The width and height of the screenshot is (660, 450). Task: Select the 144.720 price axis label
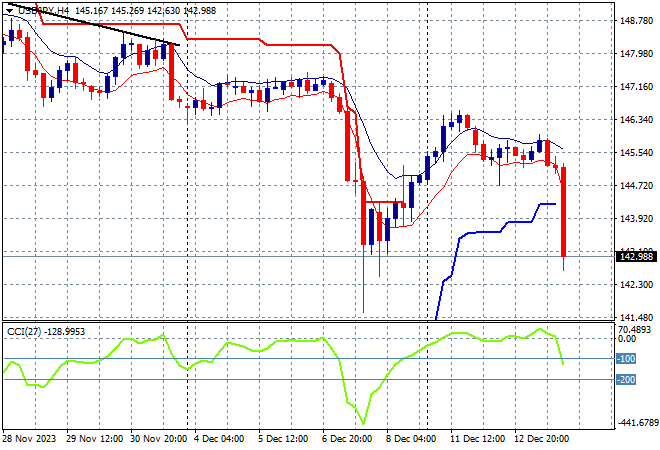(x=636, y=186)
